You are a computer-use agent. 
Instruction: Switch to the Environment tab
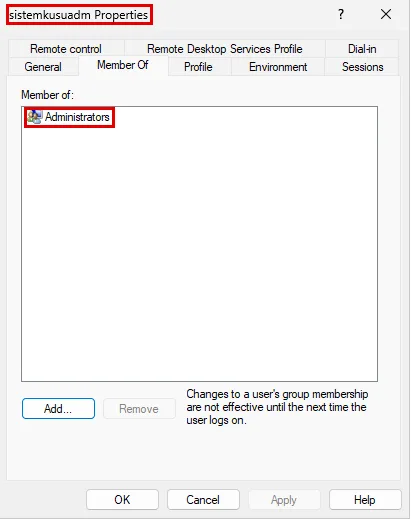pyautogui.click(x=278, y=67)
